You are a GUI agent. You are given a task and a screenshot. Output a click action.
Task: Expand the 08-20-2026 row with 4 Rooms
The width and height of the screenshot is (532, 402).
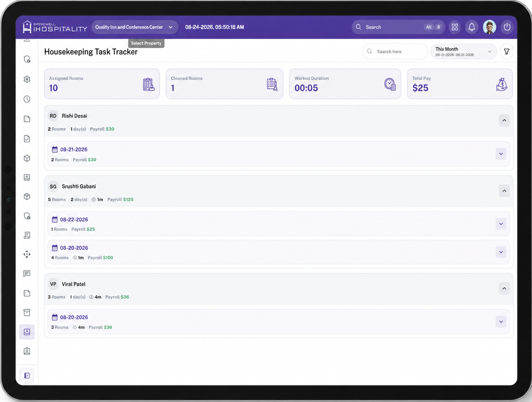pyautogui.click(x=501, y=252)
